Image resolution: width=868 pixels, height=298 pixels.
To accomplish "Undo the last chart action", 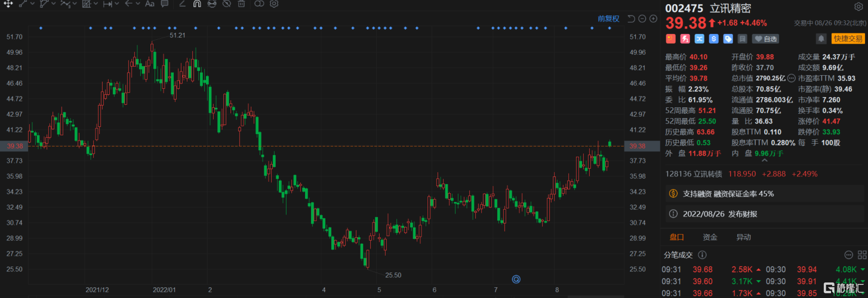I will [632, 18].
